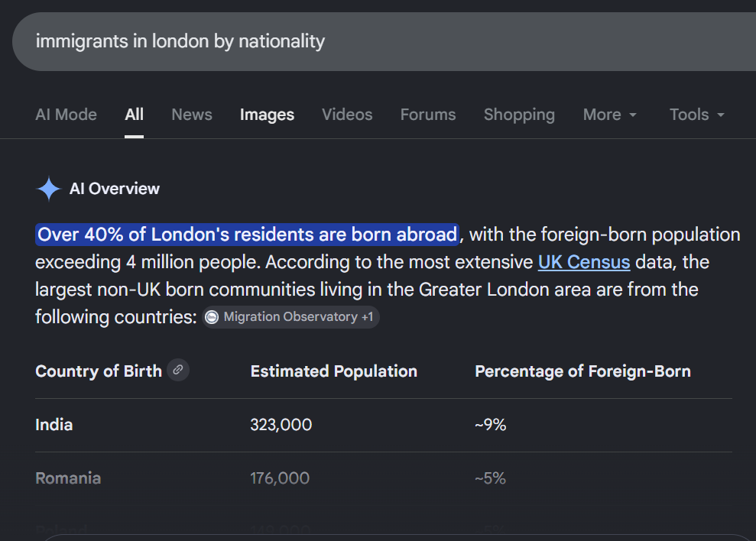The width and height of the screenshot is (756, 541).
Task: Expand the Tools dropdown arrow
Action: click(721, 115)
